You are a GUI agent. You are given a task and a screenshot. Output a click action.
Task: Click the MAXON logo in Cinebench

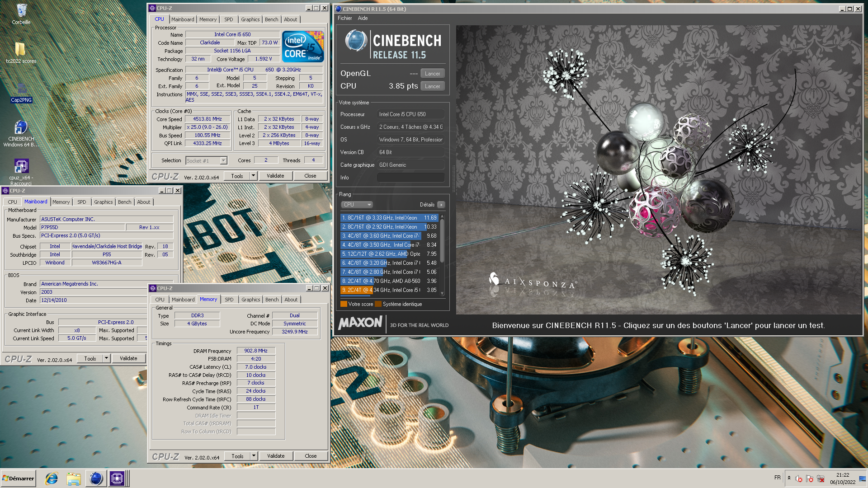pos(360,323)
